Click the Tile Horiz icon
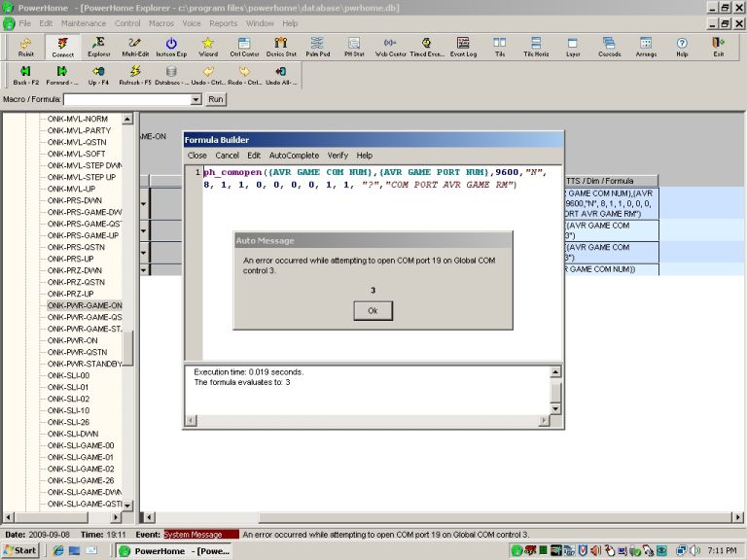The height and width of the screenshot is (560, 747). 536,47
